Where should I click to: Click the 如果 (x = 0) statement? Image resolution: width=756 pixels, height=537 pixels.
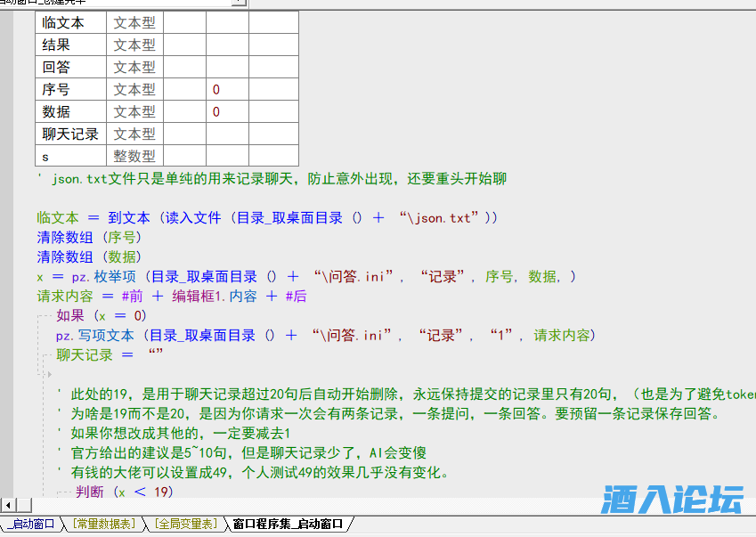102,316
